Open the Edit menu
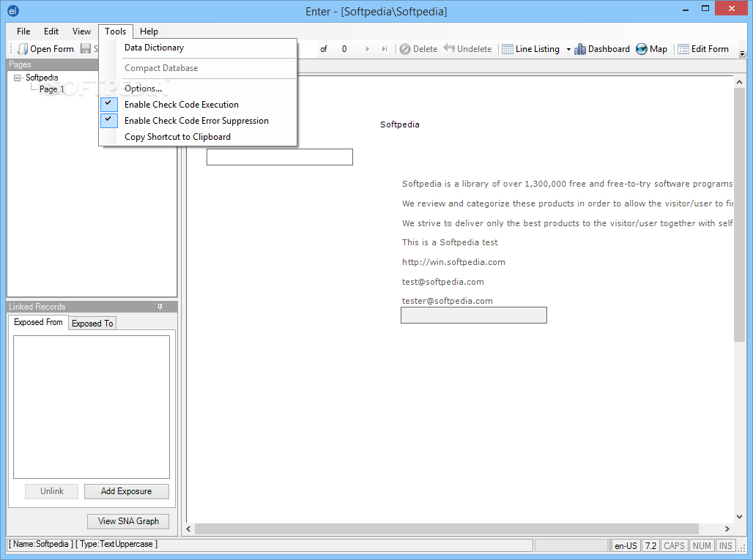 [x=51, y=31]
